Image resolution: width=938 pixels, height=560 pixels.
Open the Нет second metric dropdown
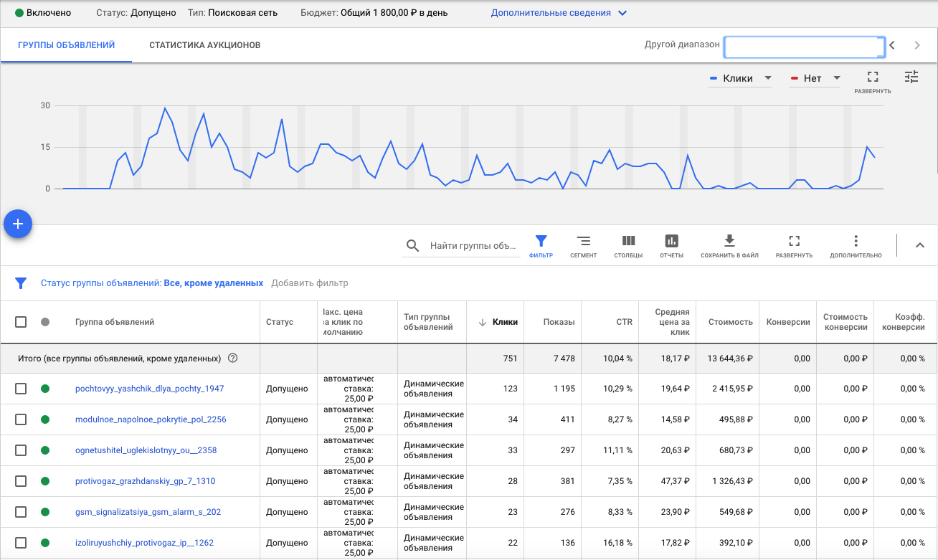815,78
